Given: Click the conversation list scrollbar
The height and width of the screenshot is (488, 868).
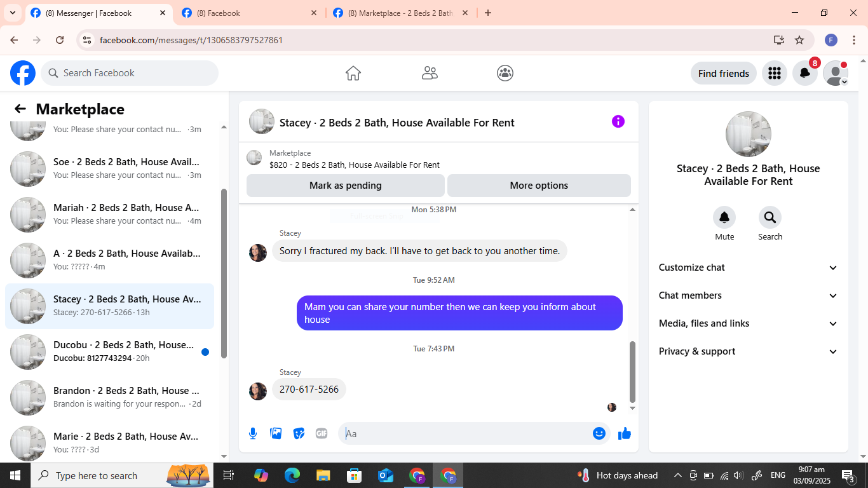Looking at the screenshot, I should (224, 273).
